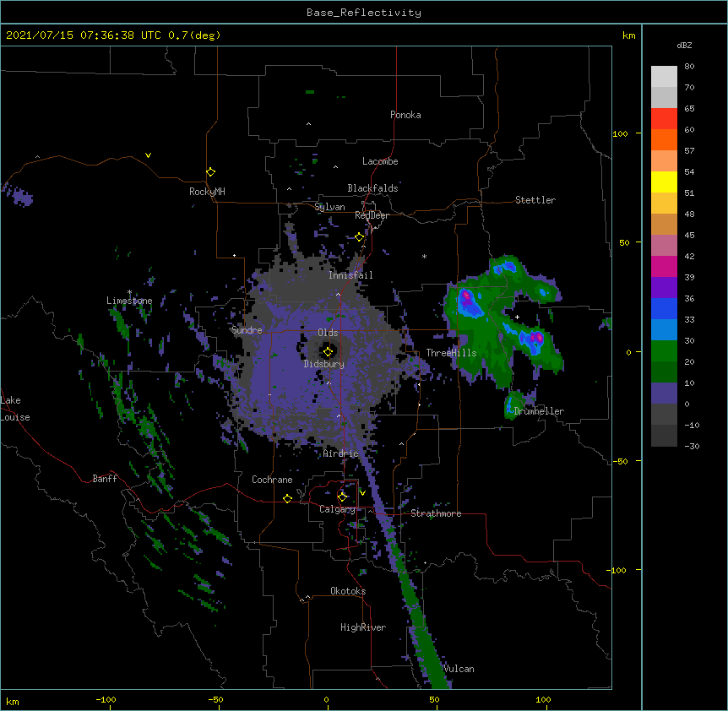Click the green swatch between 30 and 20 dBZ
This screenshot has width=728, height=711.
[664, 351]
